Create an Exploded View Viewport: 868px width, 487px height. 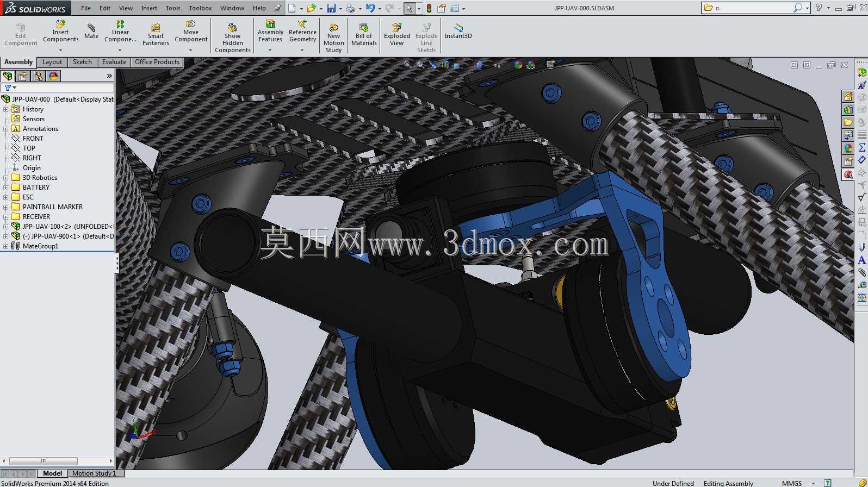pos(397,35)
